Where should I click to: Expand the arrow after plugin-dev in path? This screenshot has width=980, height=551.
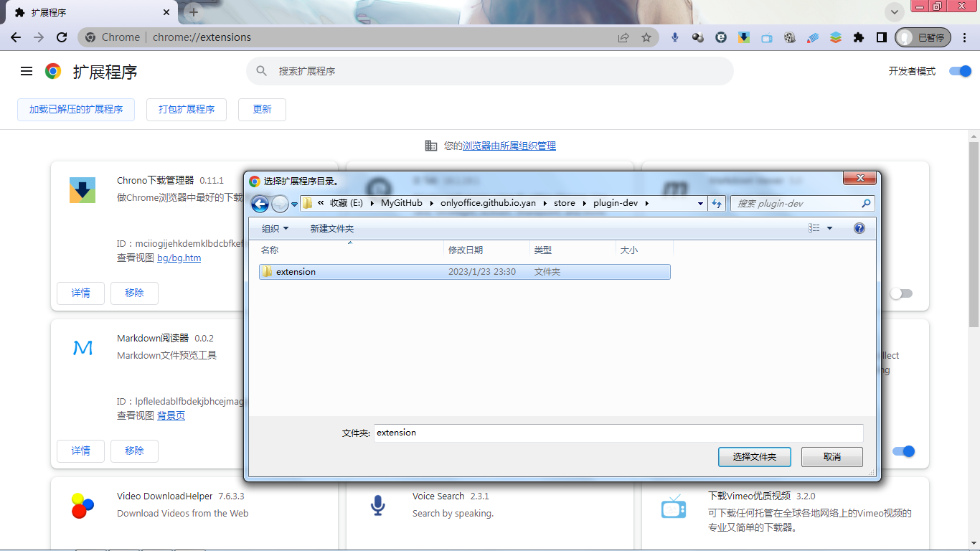point(646,204)
